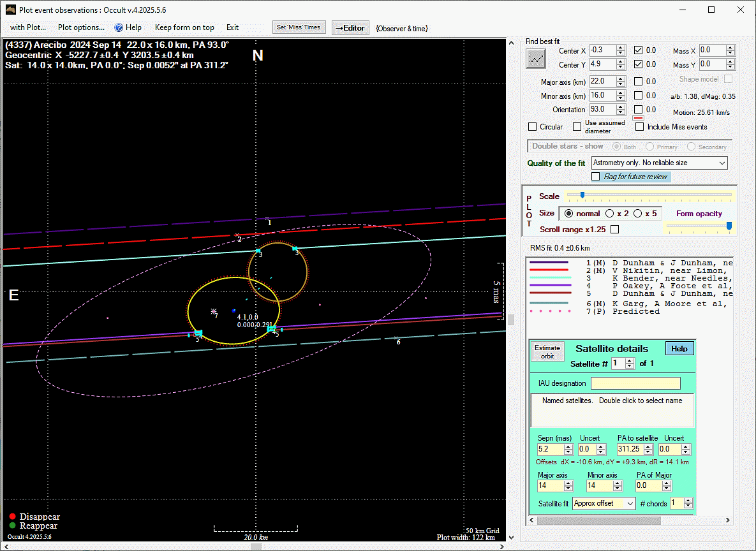Screen dimensions: 756x551
Task: Click the Named satellites list box
Action: (612, 411)
